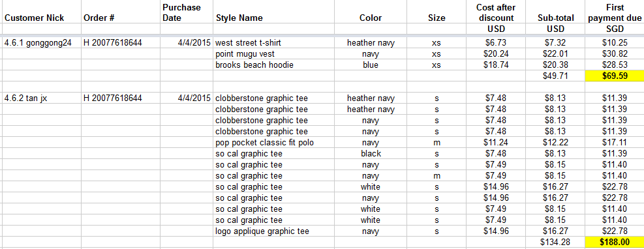Click the $6.73 cost cell
Image resolution: width=644 pixels, height=249 pixels.
(495, 42)
